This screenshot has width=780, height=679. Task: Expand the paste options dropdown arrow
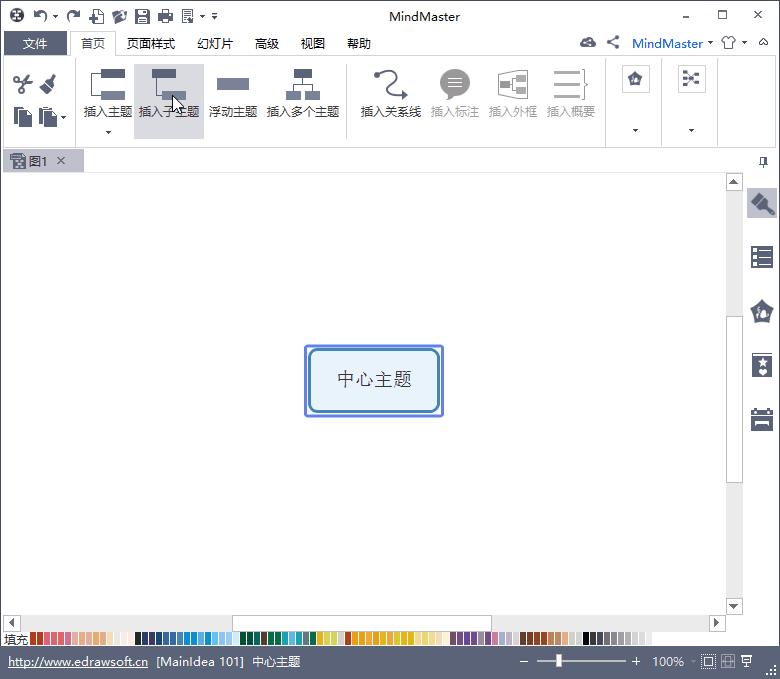pos(64,118)
